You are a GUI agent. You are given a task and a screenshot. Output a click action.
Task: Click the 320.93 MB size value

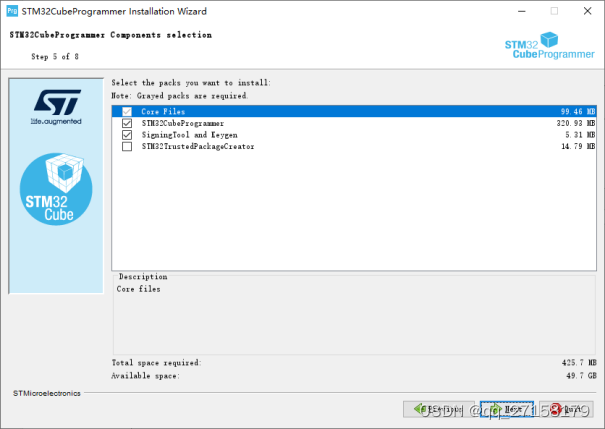(x=576, y=123)
